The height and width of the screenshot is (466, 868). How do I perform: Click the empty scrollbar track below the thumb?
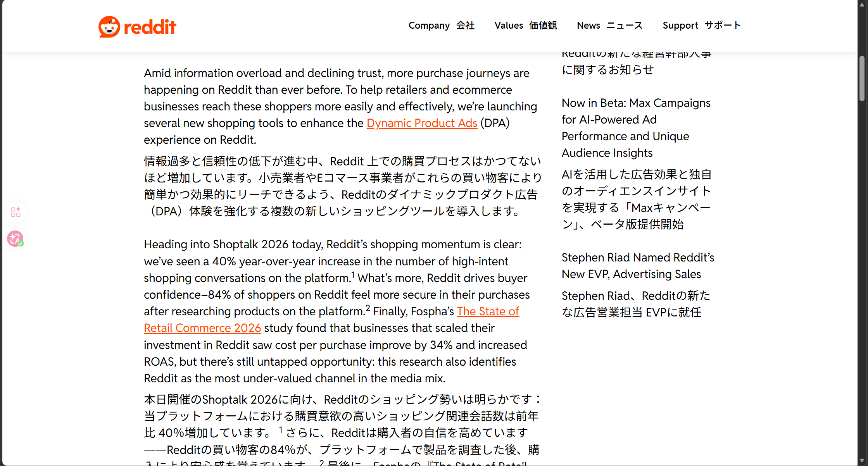[862, 271]
